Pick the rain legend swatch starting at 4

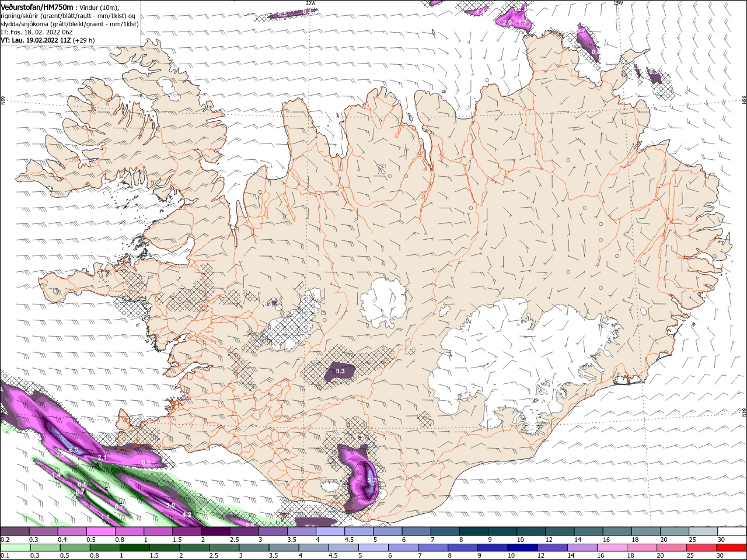coord(313,548)
